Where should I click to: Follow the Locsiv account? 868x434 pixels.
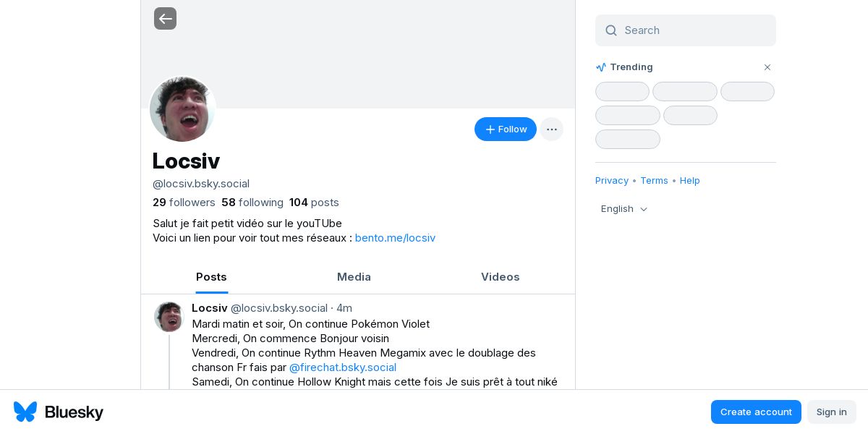click(x=505, y=129)
